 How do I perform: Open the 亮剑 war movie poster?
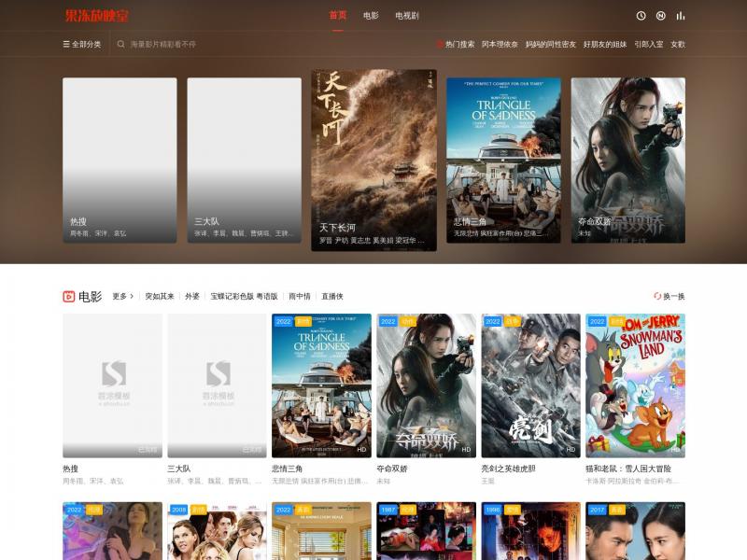pos(530,385)
